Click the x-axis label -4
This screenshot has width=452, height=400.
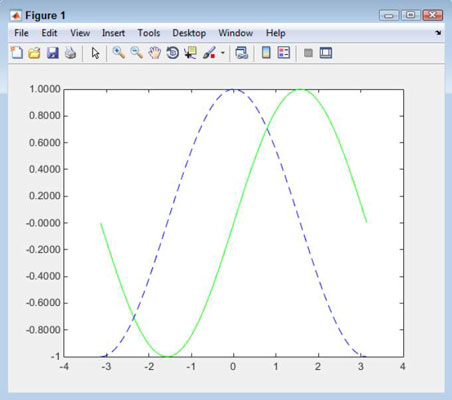[64, 367]
